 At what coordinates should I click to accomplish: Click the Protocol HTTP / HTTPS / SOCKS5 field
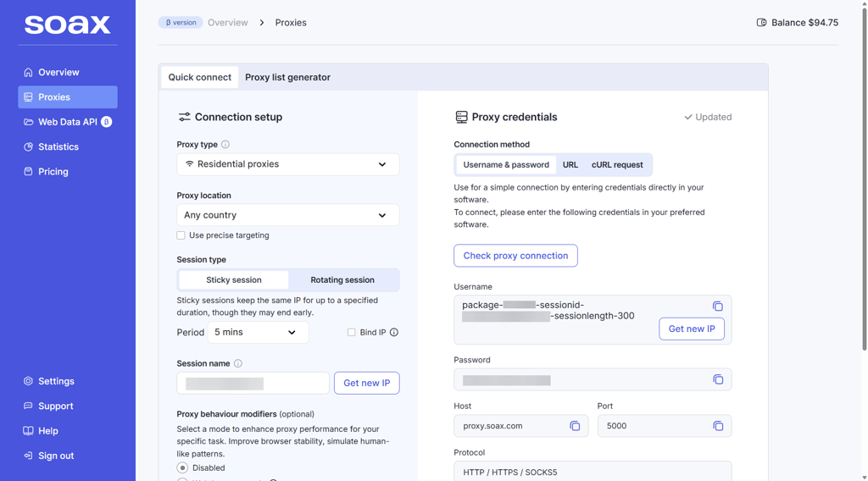coord(593,471)
